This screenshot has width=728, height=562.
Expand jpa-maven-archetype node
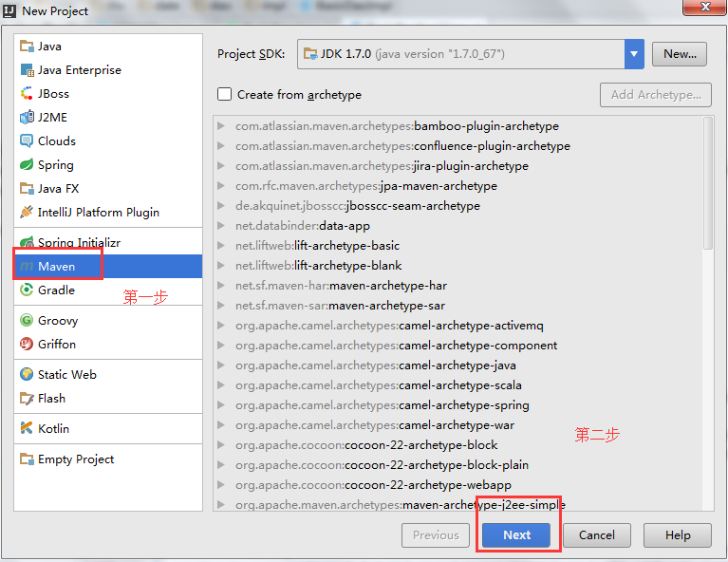[x=221, y=186]
